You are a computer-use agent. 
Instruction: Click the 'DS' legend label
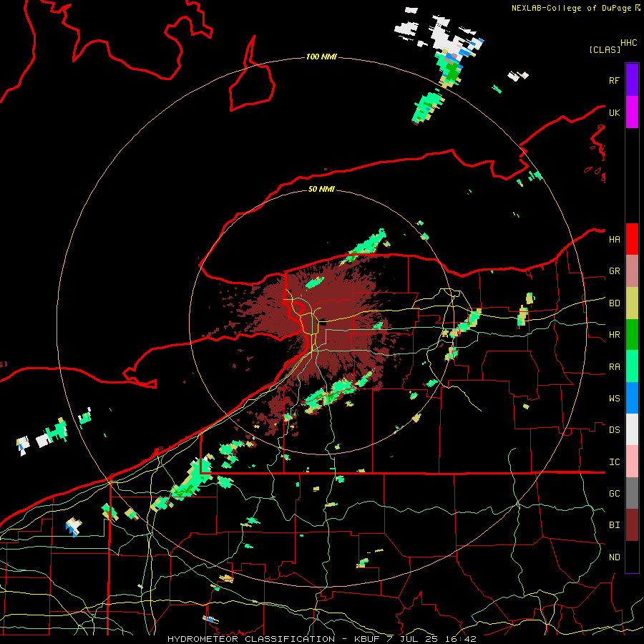[x=614, y=430]
